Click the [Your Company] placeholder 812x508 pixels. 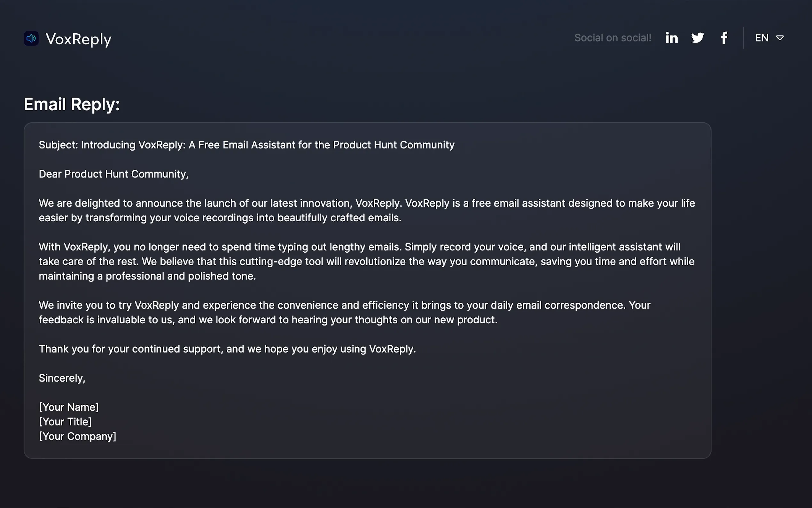[x=78, y=436]
